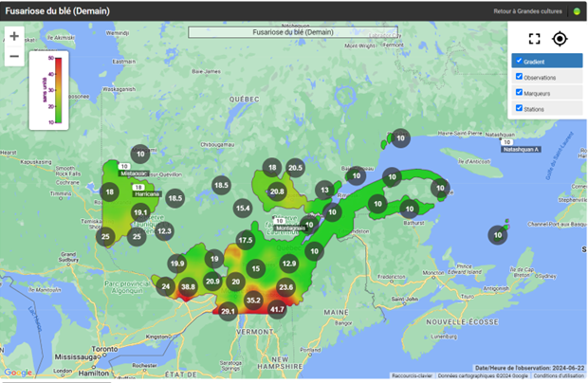Click the Fusariose du blé title box
Image resolution: width=588 pixels, height=383 pixels.
pyautogui.click(x=293, y=32)
